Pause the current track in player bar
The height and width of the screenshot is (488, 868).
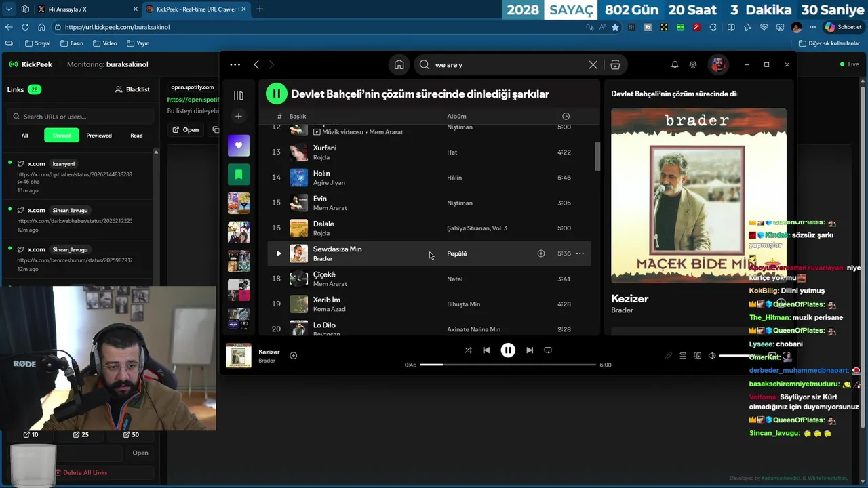pyautogui.click(x=508, y=350)
